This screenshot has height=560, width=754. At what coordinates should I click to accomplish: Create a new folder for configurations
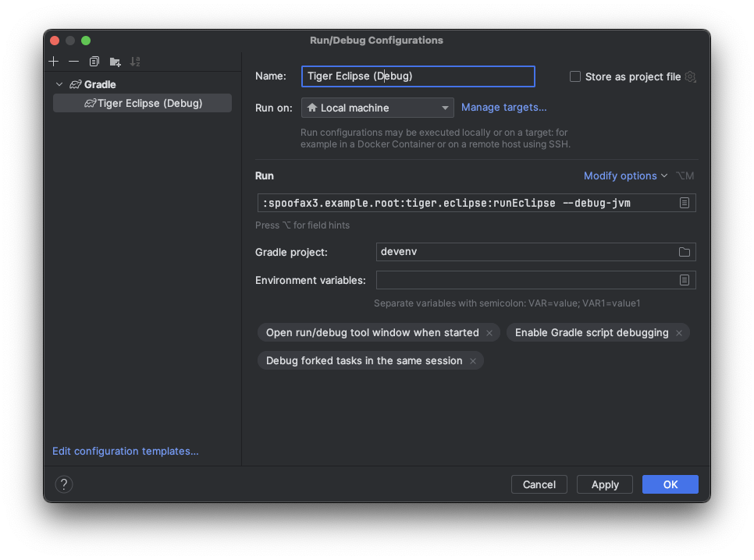(115, 62)
